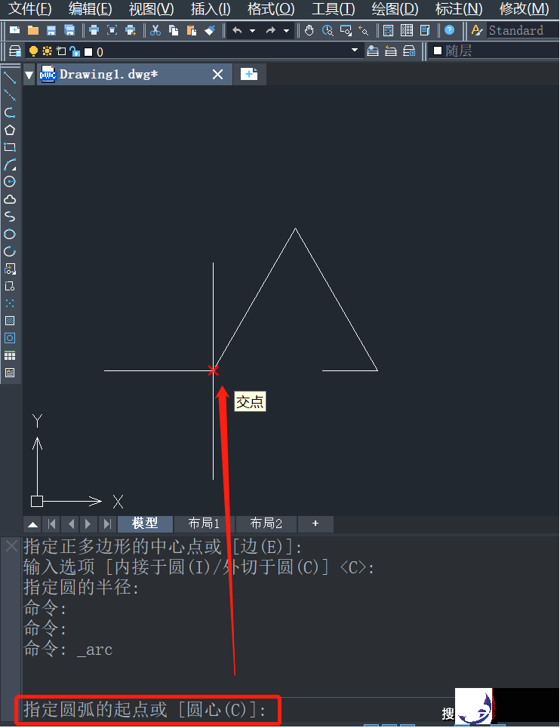This screenshot has height=728, width=560.
Task: Toggle the layer freeze sun icon
Action: (x=47, y=51)
